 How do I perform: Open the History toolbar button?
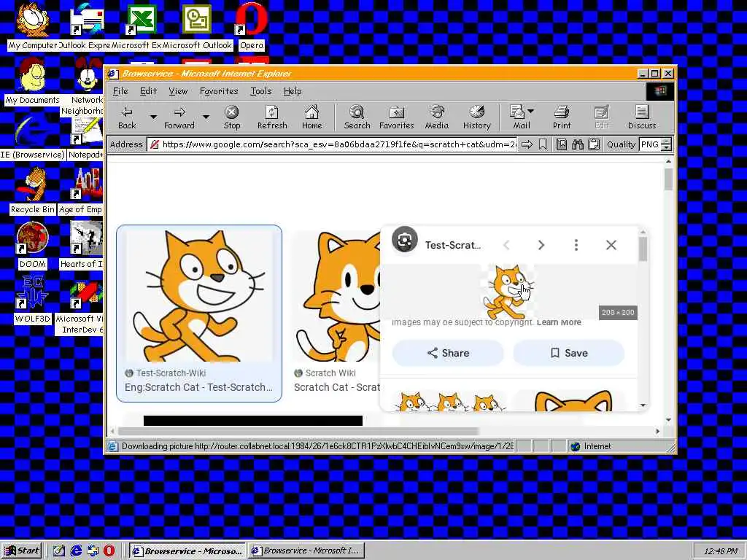(476, 117)
